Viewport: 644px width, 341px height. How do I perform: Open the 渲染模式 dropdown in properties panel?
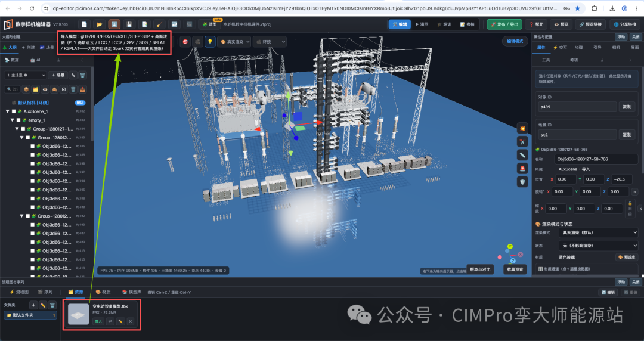[x=599, y=232]
